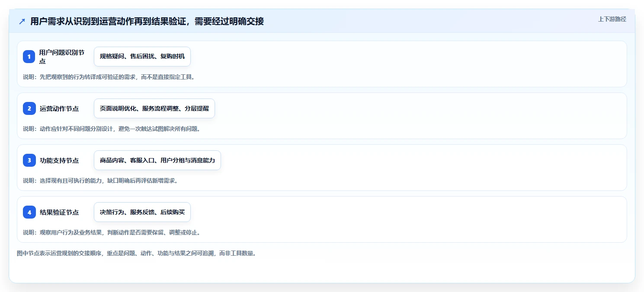This screenshot has width=644, height=292.
Task: Click the note starting 说明：选择现有且可执行的能力
Action: point(100,181)
